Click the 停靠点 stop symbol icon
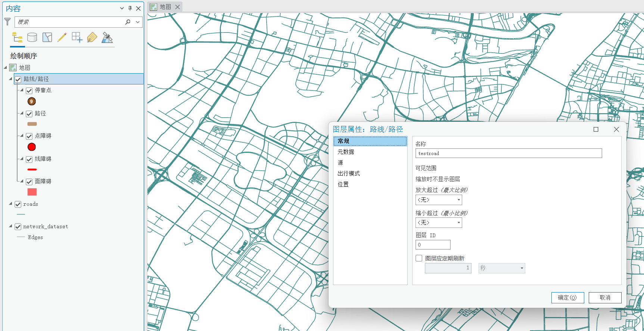The image size is (644, 331). tap(32, 101)
